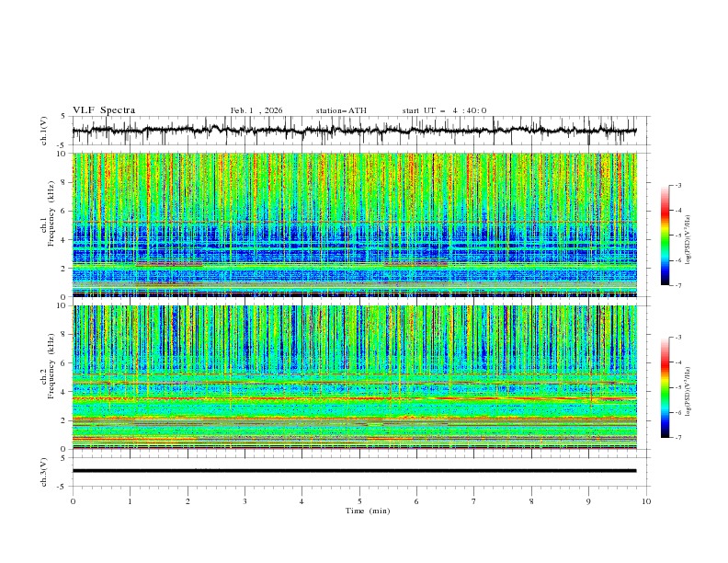Click the ch.2 spectrogram color bar
Screen dimensions: 728x563
point(665,387)
